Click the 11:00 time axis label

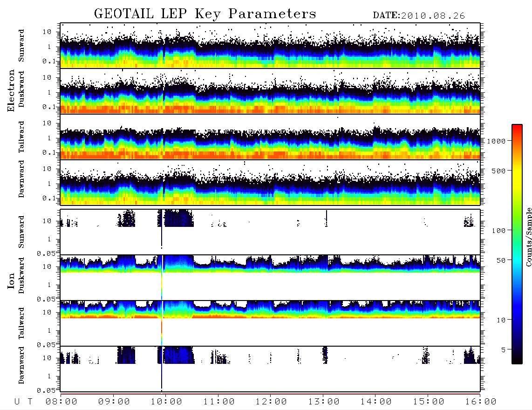tap(219, 402)
